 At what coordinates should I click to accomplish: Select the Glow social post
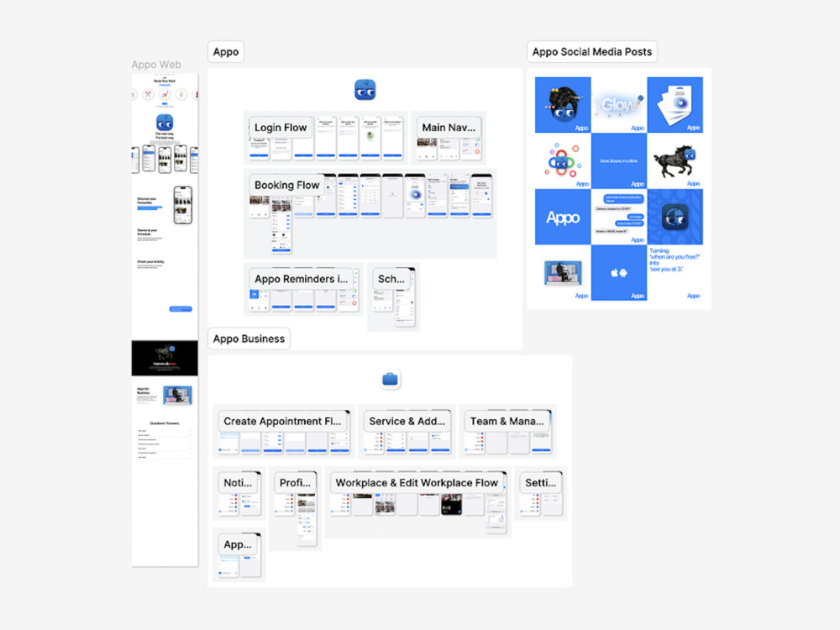click(x=619, y=105)
